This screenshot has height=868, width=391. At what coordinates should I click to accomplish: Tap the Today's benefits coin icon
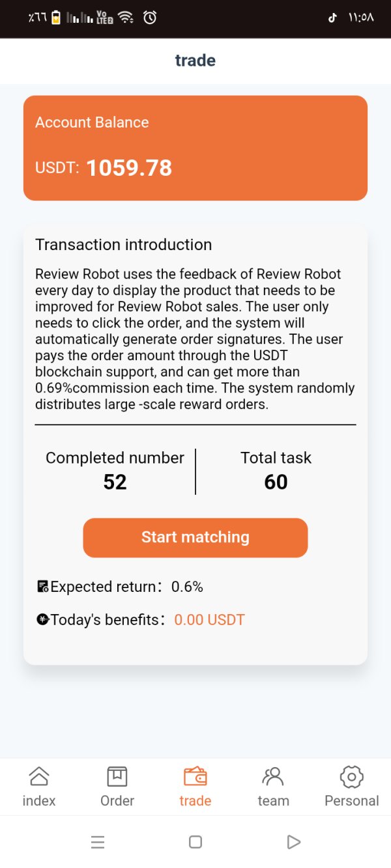pos(43,619)
